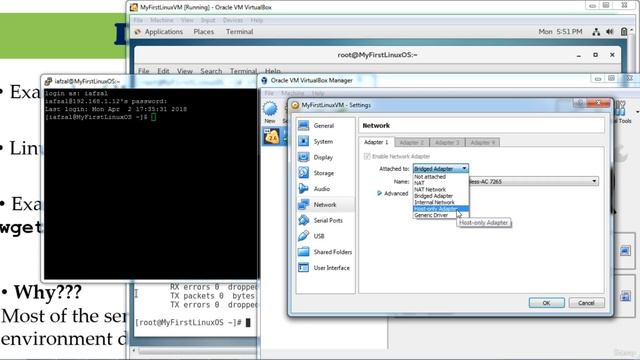Open Places menu in CentOS panel

(x=204, y=32)
